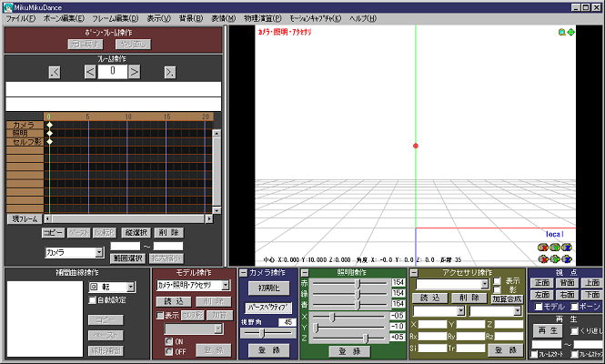This screenshot has width=605, height=364.
Task: Click the lower-row red X axis icon
Action: pos(543,259)
